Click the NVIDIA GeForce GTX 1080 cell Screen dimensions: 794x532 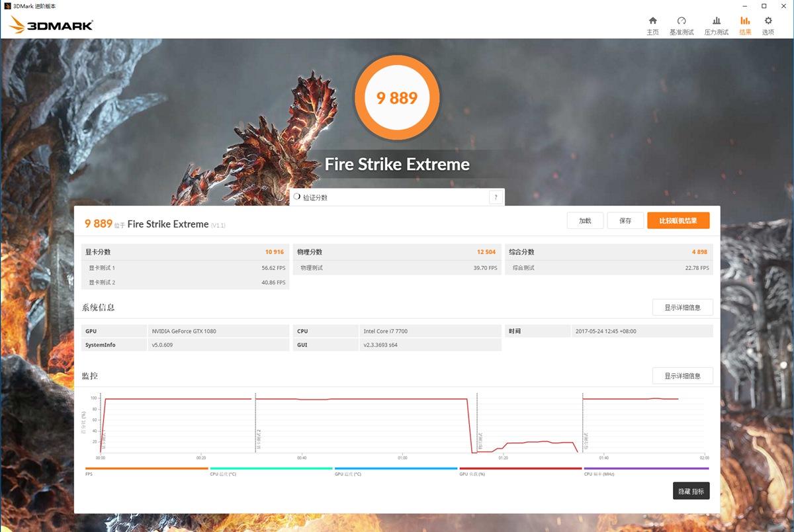tap(218, 331)
